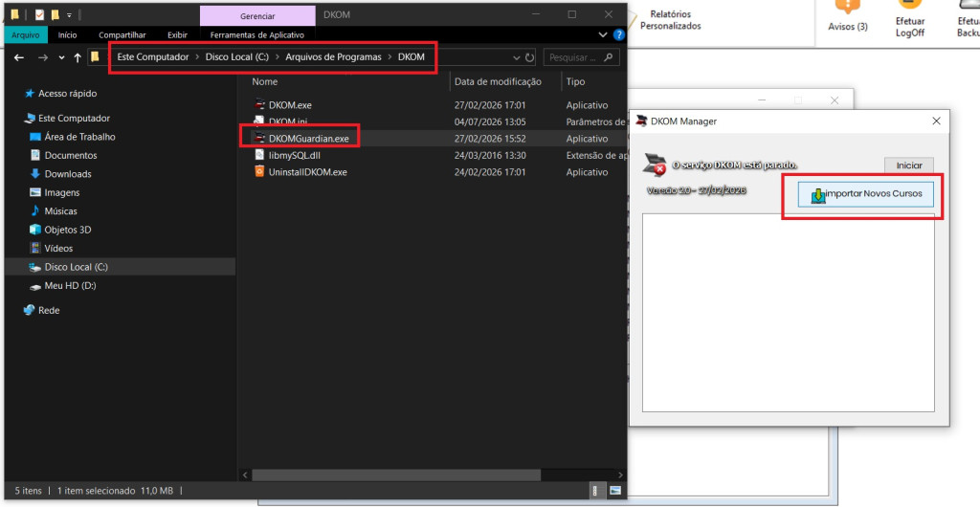Click the DKOM.exe file icon
This screenshot has height=507, width=980.
point(259,105)
